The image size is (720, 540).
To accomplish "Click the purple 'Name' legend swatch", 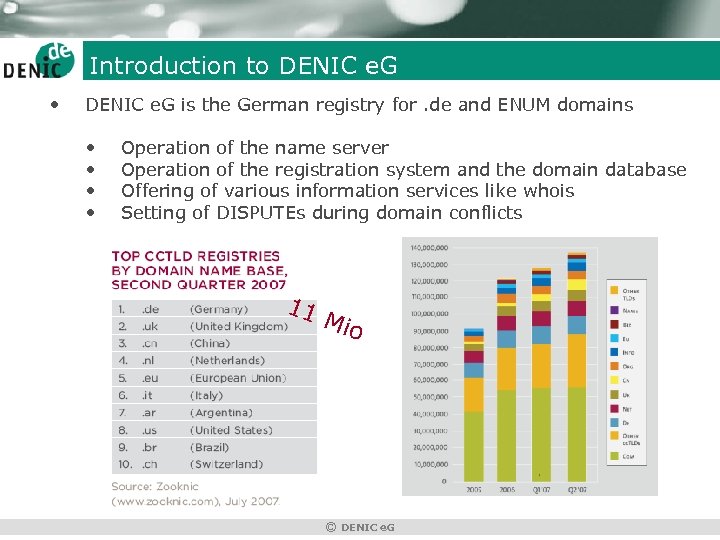I will coord(614,310).
